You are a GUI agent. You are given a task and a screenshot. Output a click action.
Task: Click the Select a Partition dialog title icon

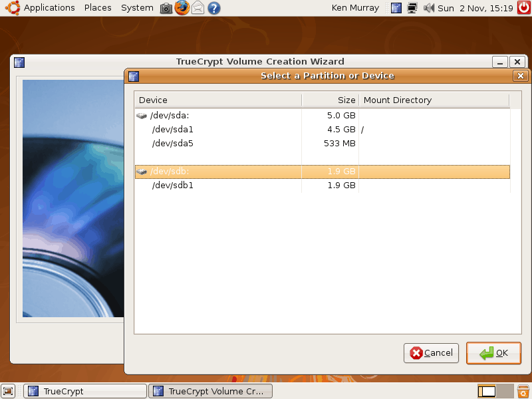(134, 76)
